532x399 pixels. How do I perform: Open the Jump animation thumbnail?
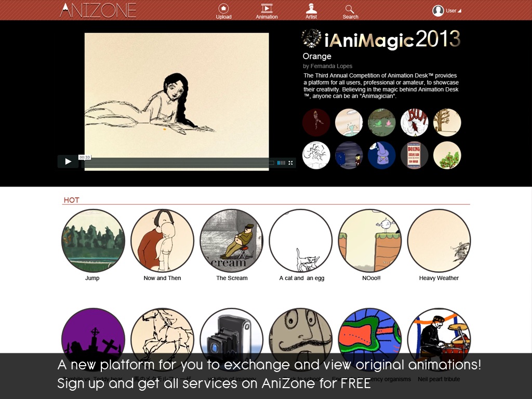[x=94, y=241]
